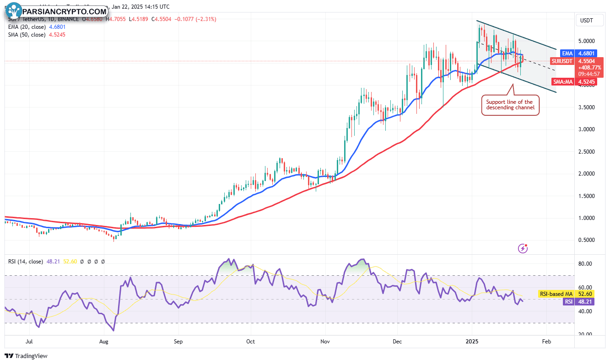
Task: Click the BINANCE exchange name in header
Action: tap(68, 19)
